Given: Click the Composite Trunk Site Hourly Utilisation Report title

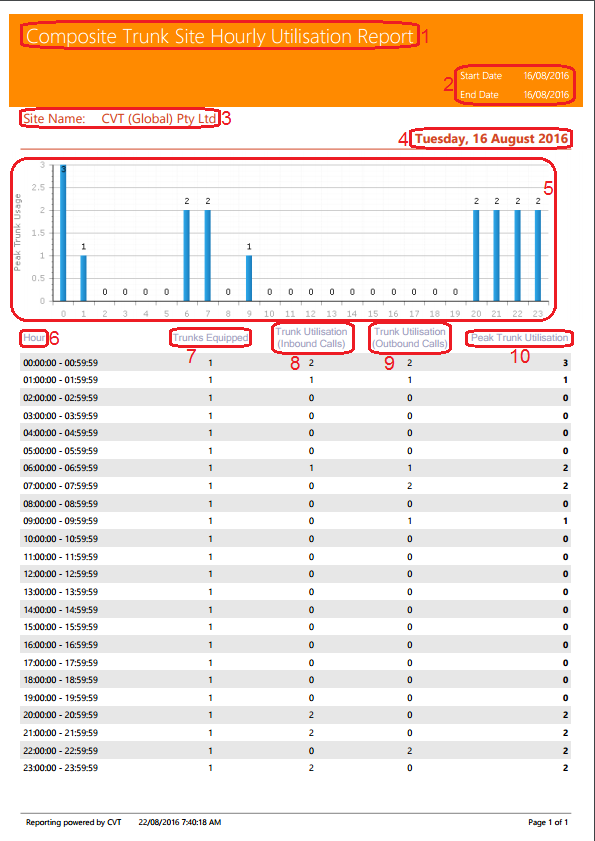Looking at the screenshot, I should [220, 36].
